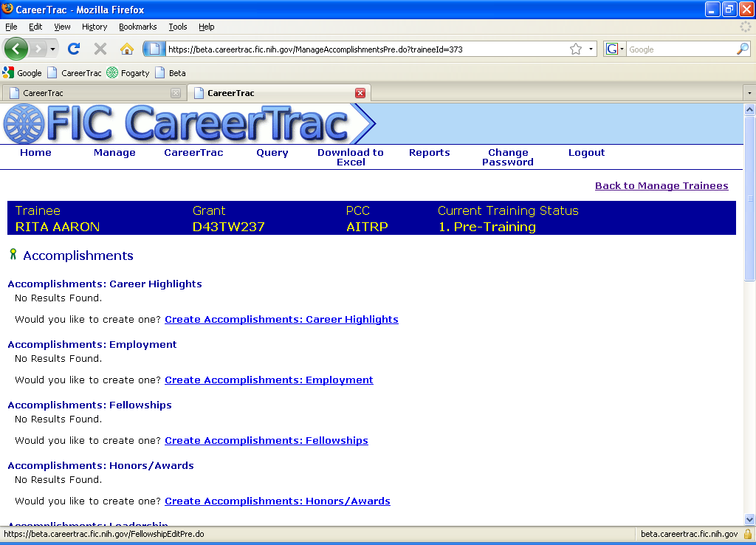The image size is (756, 545).
Task: Click Download to Excel in navigation
Action: (351, 157)
